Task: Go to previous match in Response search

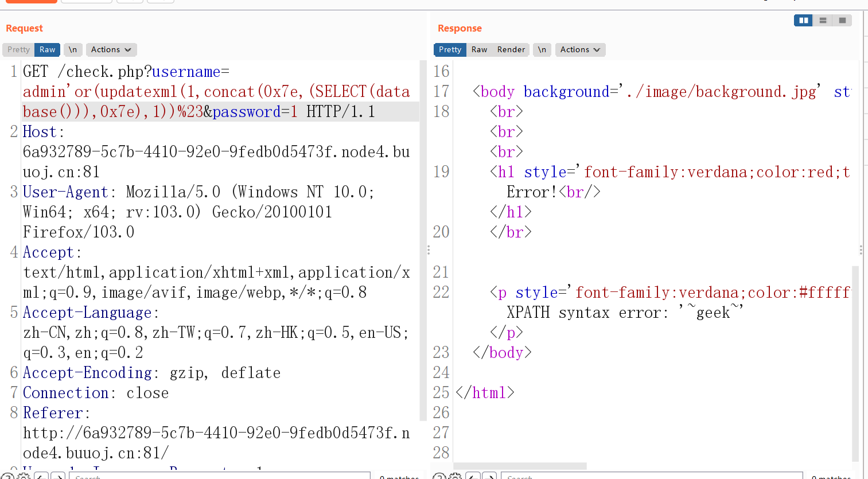Action: tap(473, 476)
